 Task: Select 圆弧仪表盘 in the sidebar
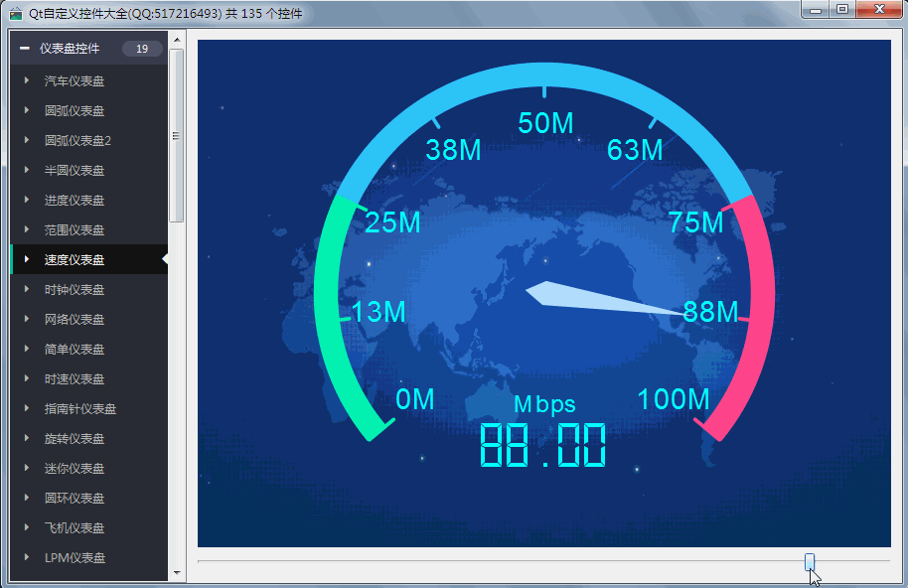coord(75,110)
